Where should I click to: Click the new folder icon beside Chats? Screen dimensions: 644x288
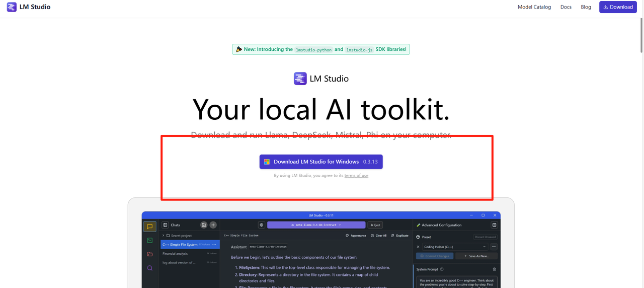[204, 225]
